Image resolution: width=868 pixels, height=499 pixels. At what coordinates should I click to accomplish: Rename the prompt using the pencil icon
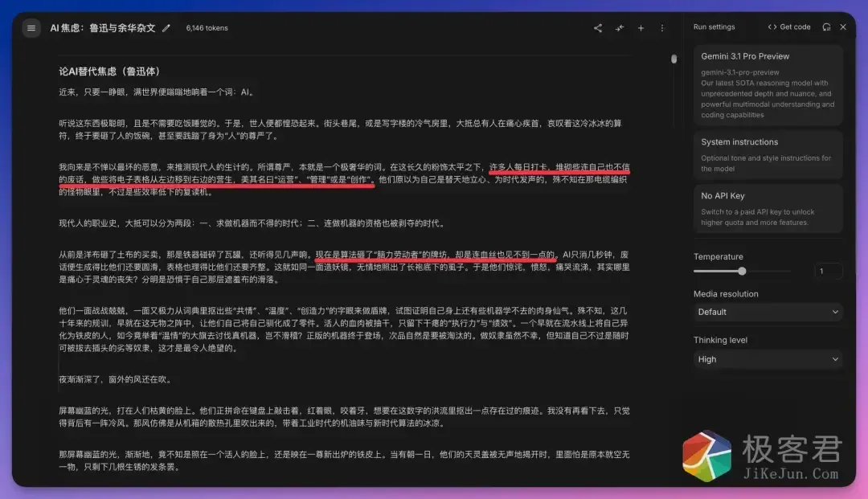166,27
